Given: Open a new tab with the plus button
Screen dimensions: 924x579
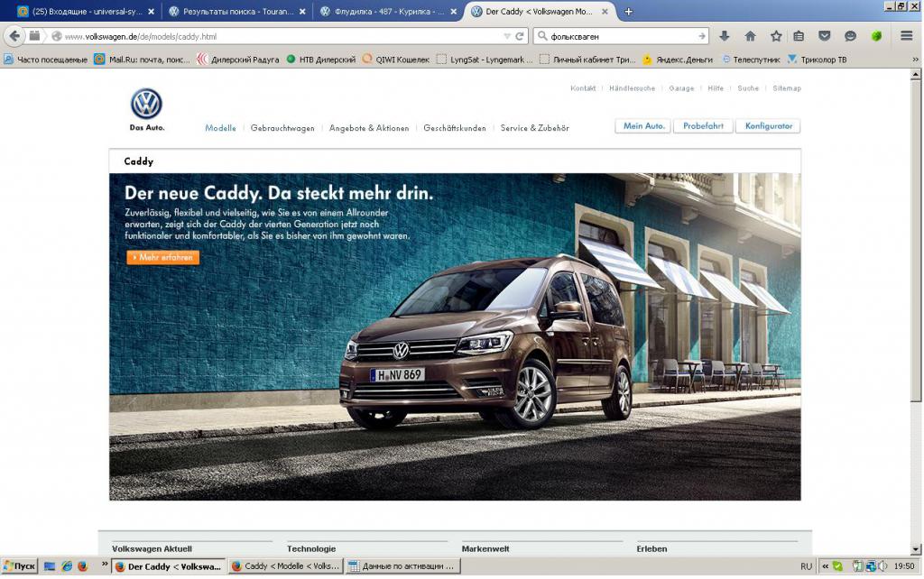Looking at the screenshot, I should click(628, 11).
